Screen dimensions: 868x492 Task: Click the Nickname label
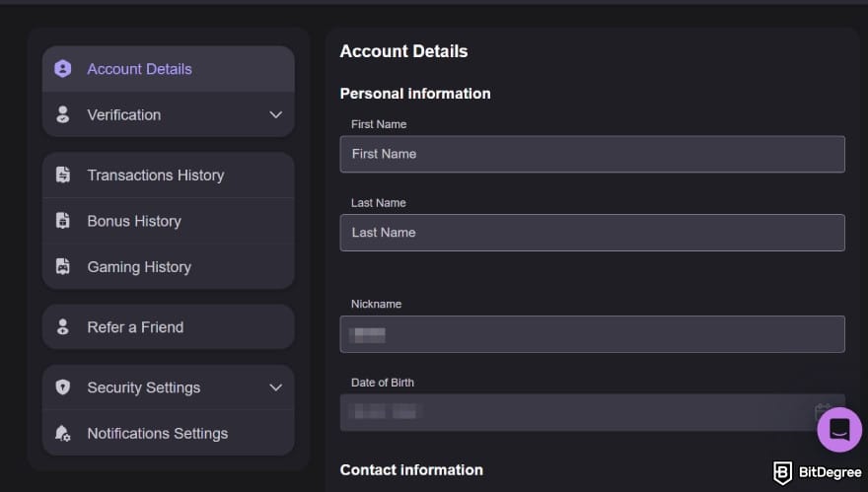[377, 304]
